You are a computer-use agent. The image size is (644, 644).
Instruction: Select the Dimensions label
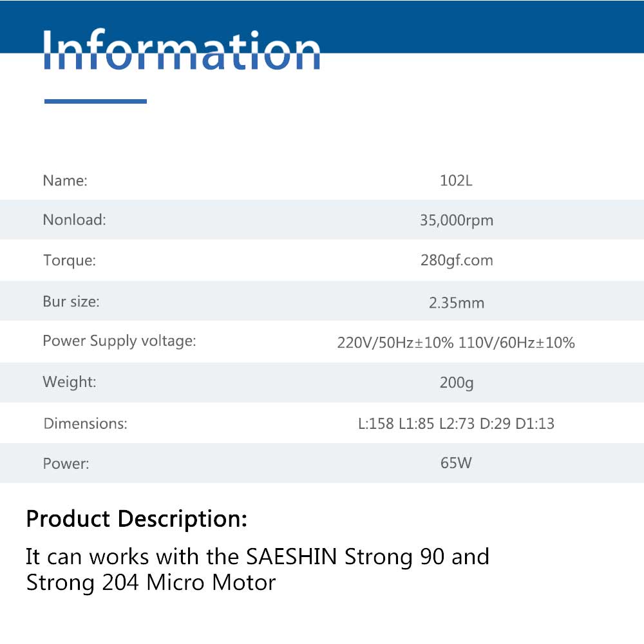pyautogui.click(x=85, y=424)
